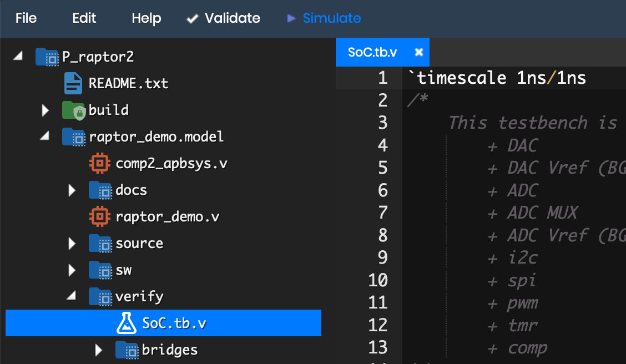Click the Validate checkmark icon
Viewport: 626px width, 364px height.
pos(193,18)
